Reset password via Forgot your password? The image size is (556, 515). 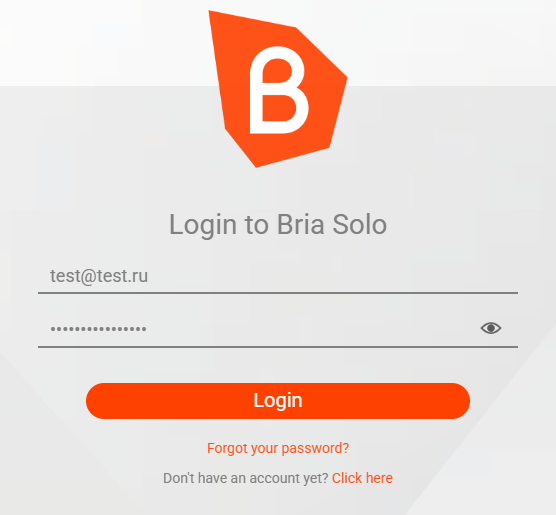(278, 448)
